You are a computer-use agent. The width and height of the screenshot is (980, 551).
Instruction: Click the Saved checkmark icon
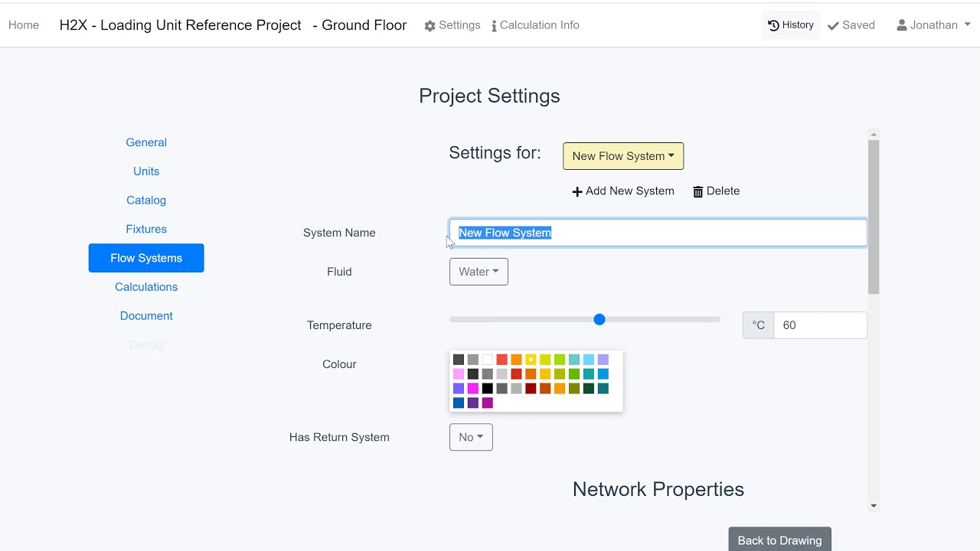(x=834, y=26)
